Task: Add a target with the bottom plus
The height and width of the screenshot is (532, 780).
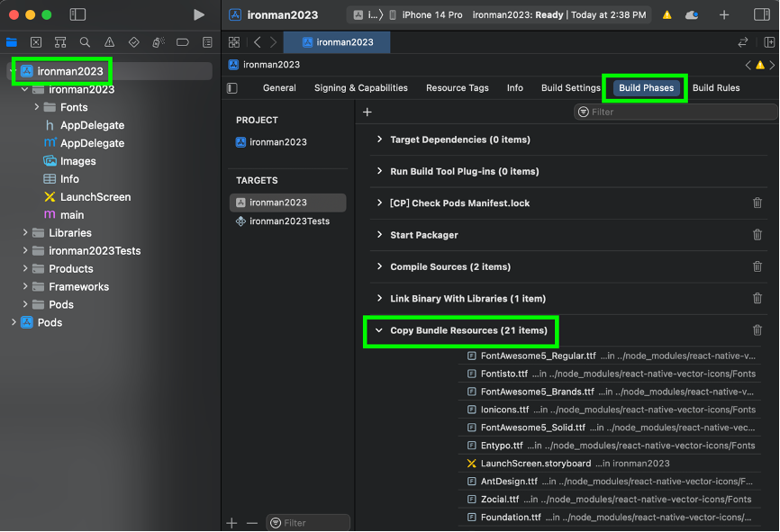Action: click(x=231, y=523)
